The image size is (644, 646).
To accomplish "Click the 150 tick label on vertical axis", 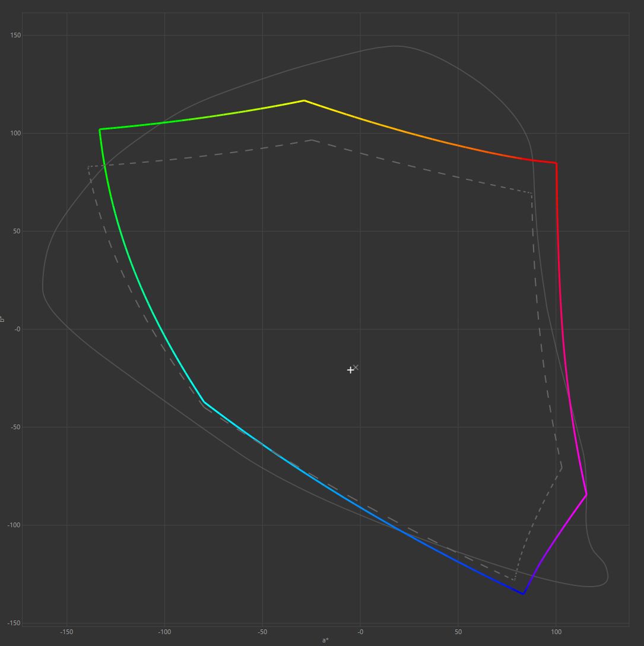I will (15, 36).
